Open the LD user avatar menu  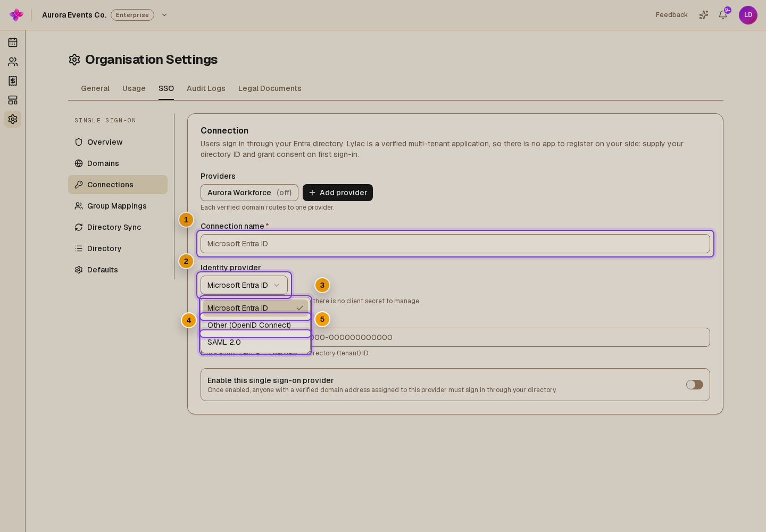coord(748,15)
